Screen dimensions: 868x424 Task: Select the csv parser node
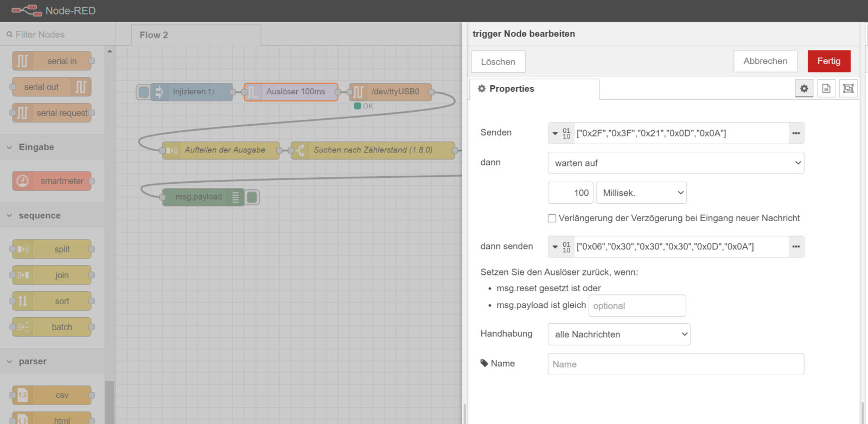pyautogui.click(x=52, y=395)
